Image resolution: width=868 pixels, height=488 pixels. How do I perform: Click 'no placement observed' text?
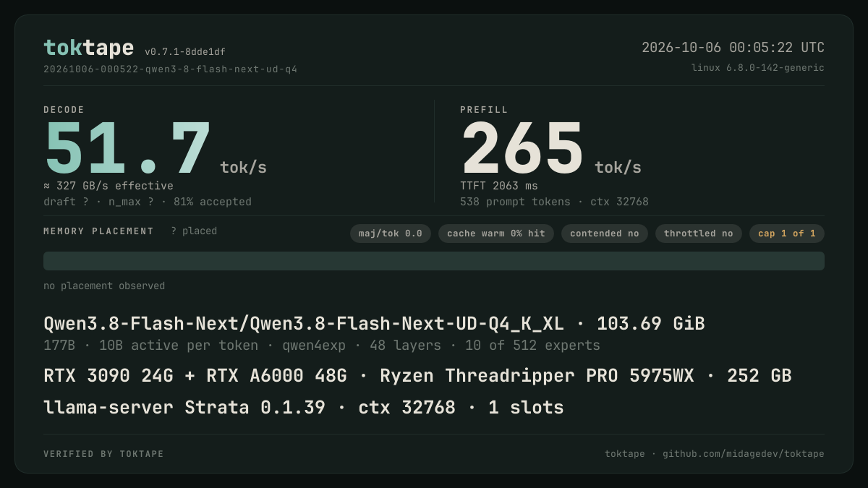(104, 286)
